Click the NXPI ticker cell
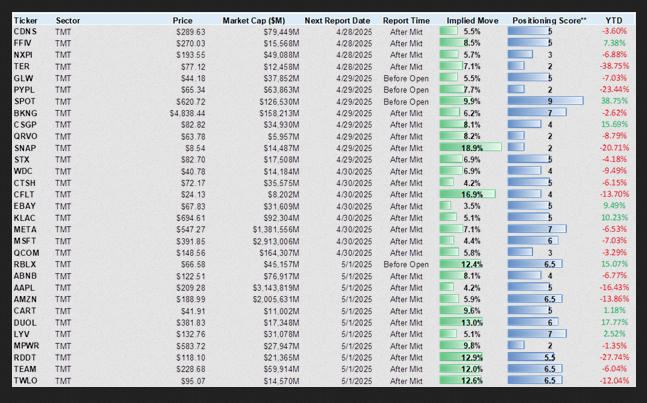The height and width of the screenshot is (403, 647). tap(23, 55)
